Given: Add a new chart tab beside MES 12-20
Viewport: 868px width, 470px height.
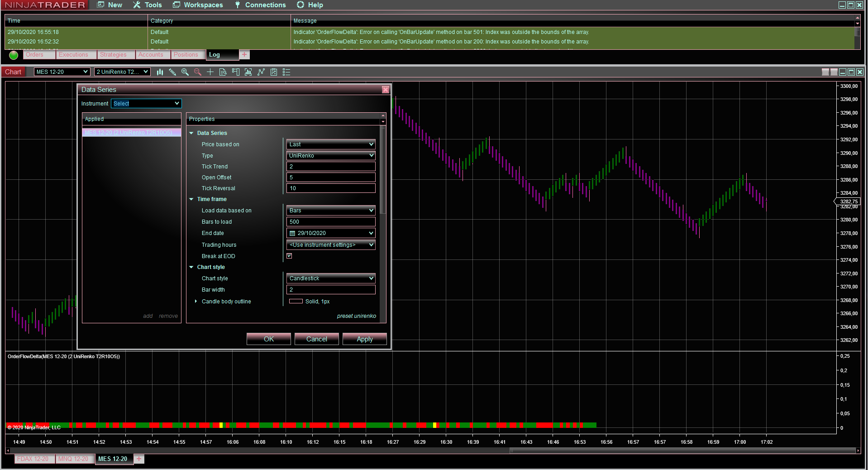Looking at the screenshot, I should point(139,459).
